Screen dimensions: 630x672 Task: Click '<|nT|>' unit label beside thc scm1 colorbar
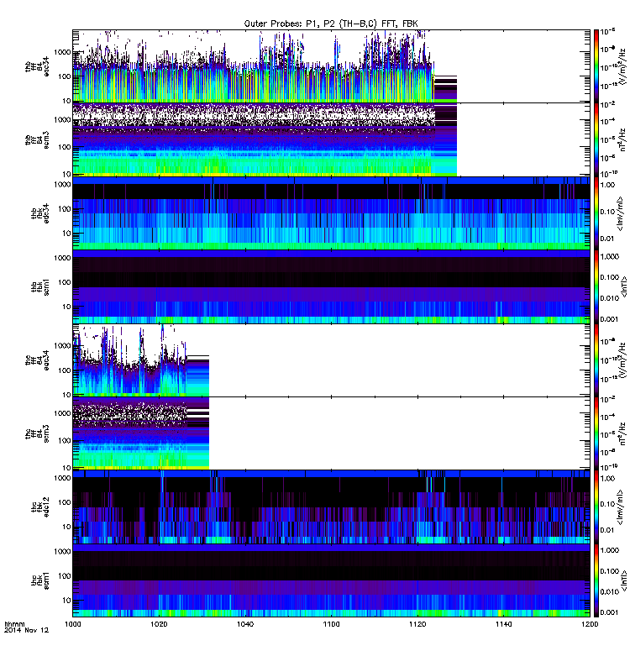(623, 580)
